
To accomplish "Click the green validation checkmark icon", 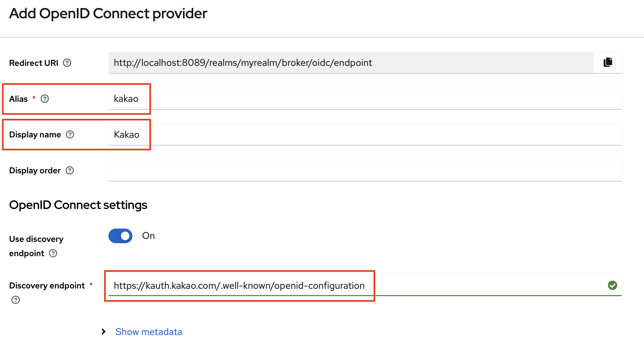I will 612,285.
